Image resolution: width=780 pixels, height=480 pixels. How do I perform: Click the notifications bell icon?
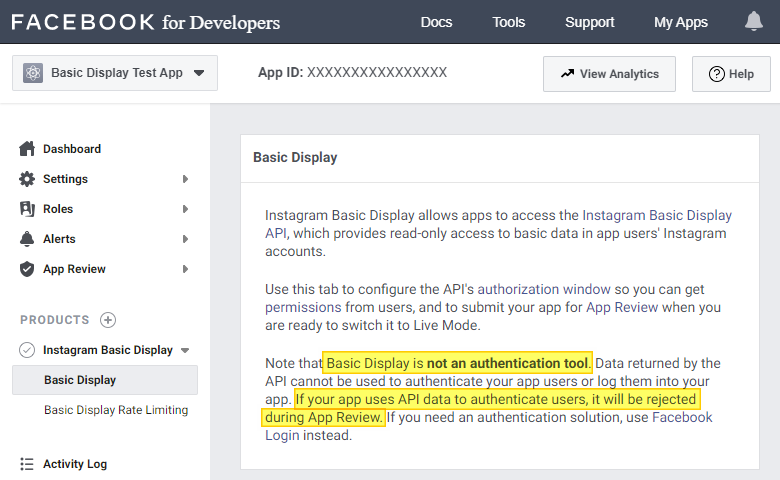pyautogui.click(x=754, y=22)
